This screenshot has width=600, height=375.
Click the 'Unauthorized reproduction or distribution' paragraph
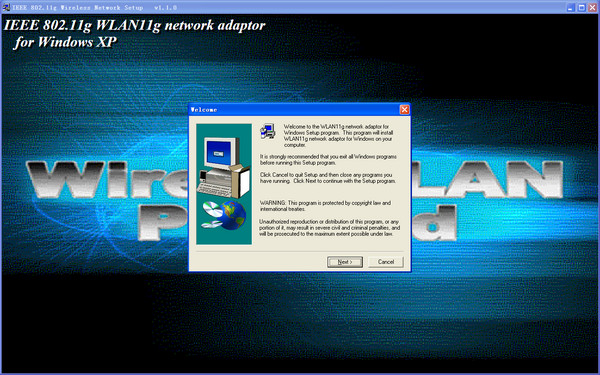(x=329, y=228)
